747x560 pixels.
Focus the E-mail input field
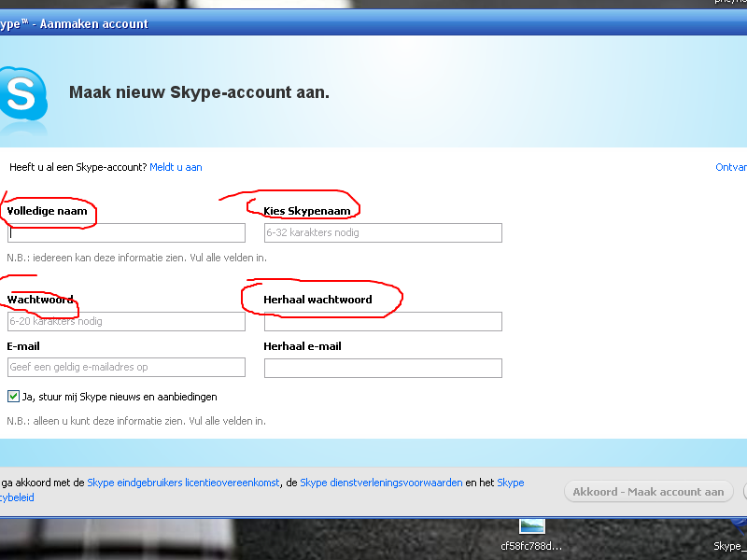(126, 367)
